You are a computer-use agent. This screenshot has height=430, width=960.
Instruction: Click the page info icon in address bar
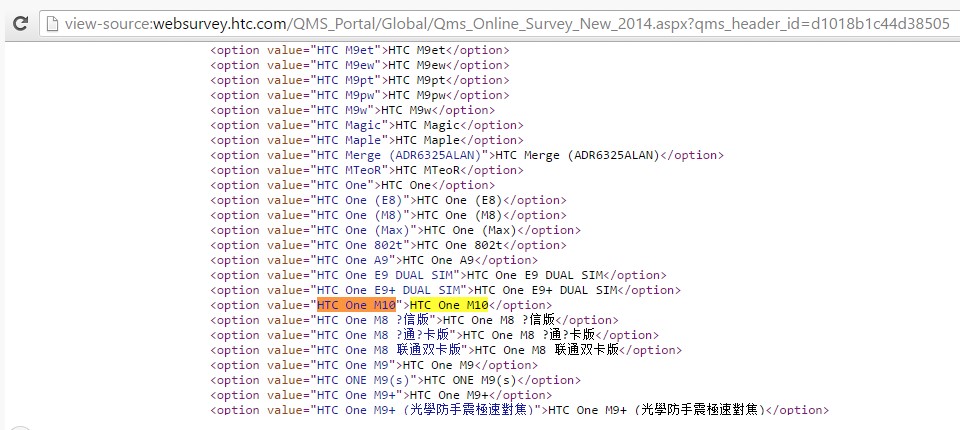pyautogui.click(x=53, y=24)
